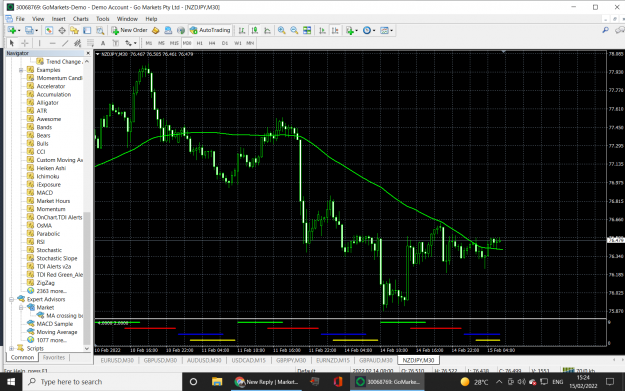625x391 pixels.
Task: Click the zoom out magnifier icon
Action: (x=294, y=30)
